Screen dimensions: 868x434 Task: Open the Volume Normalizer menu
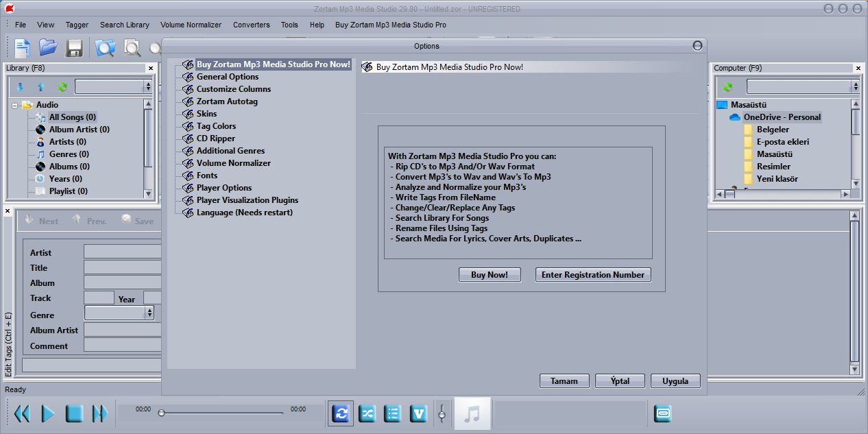[x=191, y=25]
